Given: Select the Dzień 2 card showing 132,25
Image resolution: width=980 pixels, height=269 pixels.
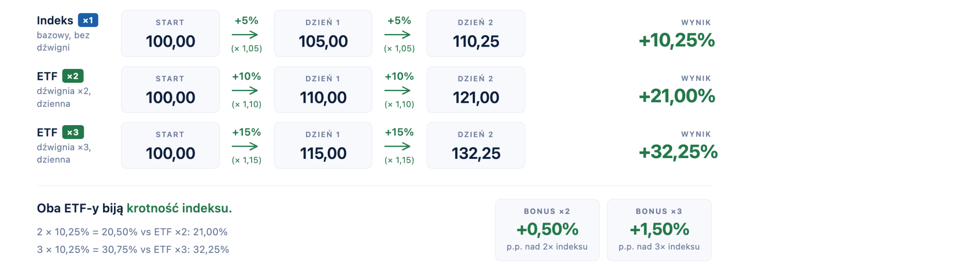Looking at the screenshot, I should click(475, 145).
